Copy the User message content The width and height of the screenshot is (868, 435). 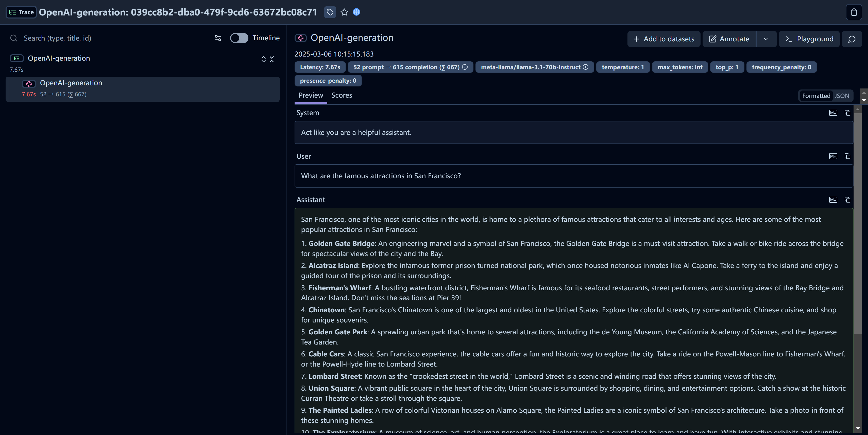[847, 156]
